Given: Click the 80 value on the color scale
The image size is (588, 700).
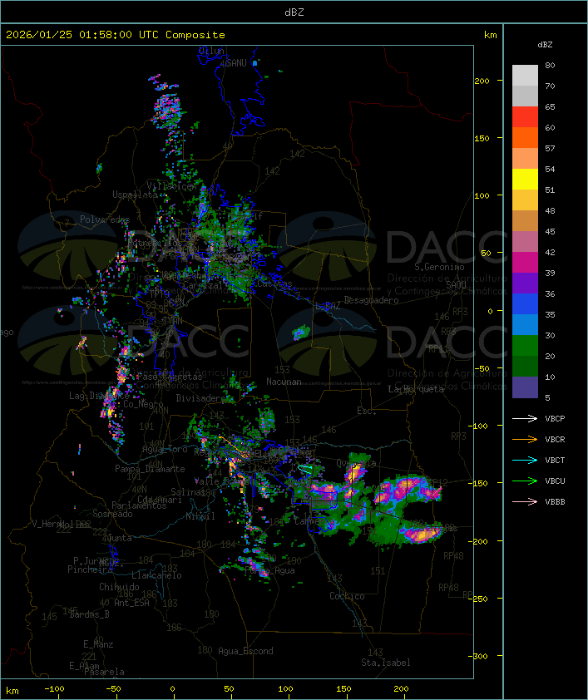Looking at the screenshot, I should (550, 65).
